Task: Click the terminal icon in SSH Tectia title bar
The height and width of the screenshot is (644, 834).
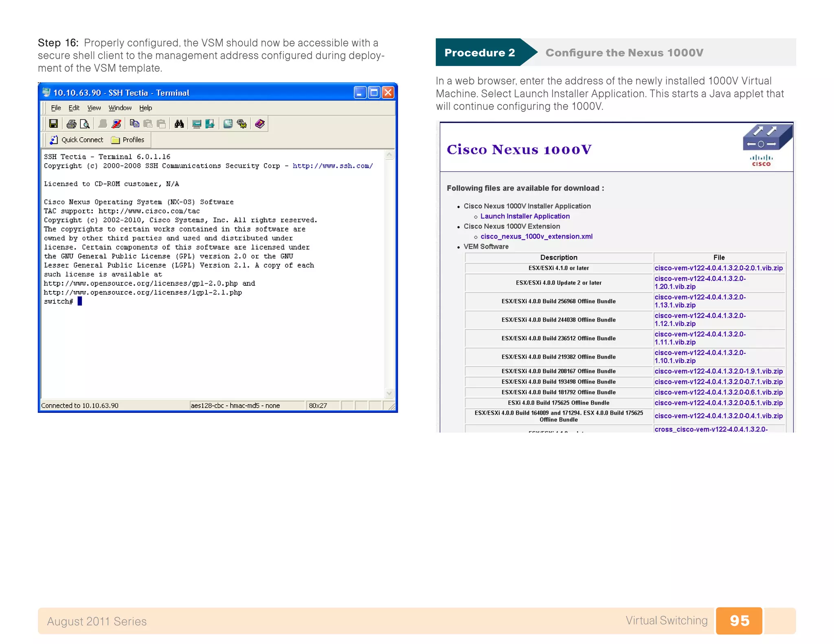Action: pyautogui.click(x=46, y=93)
